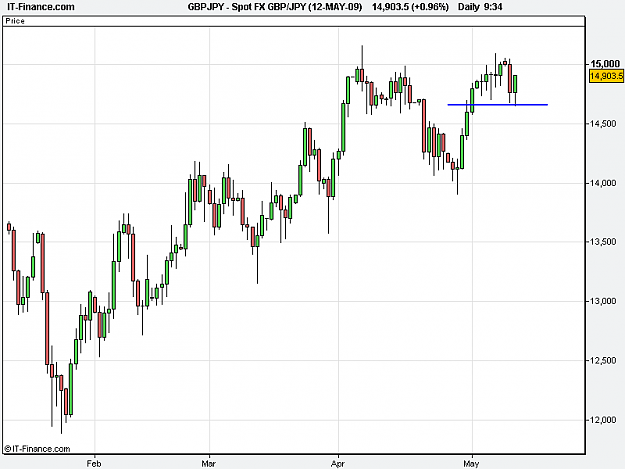Click the May date axis label
625x469 pixels.
pos(471,464)
